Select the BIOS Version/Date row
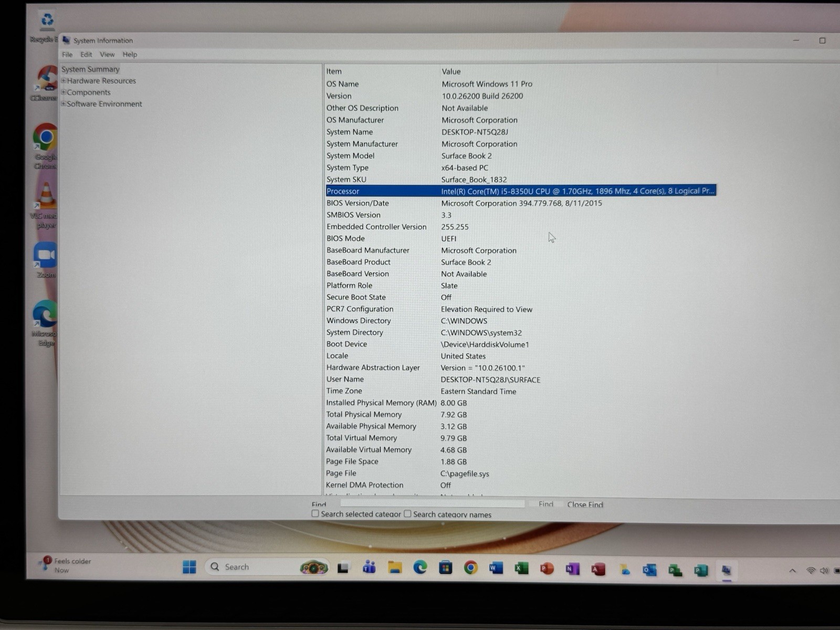Screen dimensions: 840x630 click(x=521, y=203)
